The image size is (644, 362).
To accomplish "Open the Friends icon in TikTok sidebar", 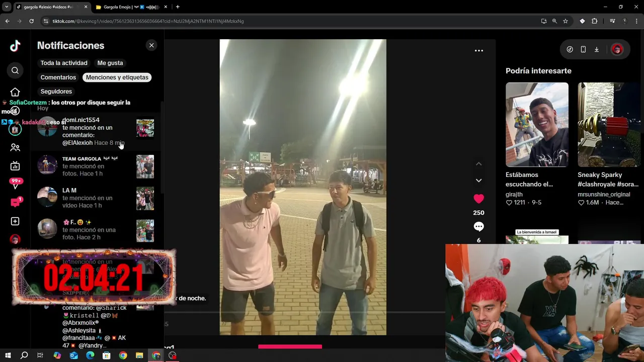I will click(15, 147).
